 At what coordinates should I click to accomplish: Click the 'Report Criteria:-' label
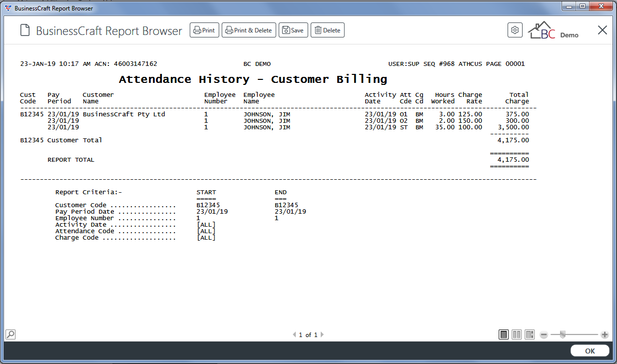click(x=89, y=192)
